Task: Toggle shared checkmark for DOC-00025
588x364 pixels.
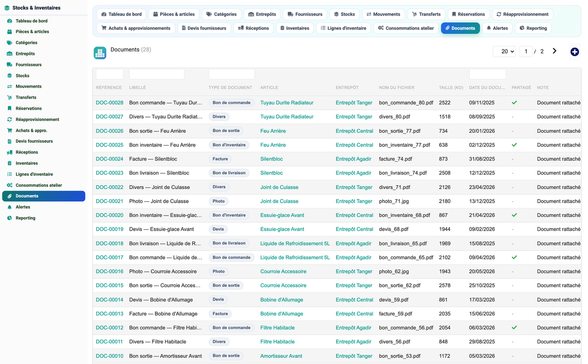Action: click(x=514, y=145)
